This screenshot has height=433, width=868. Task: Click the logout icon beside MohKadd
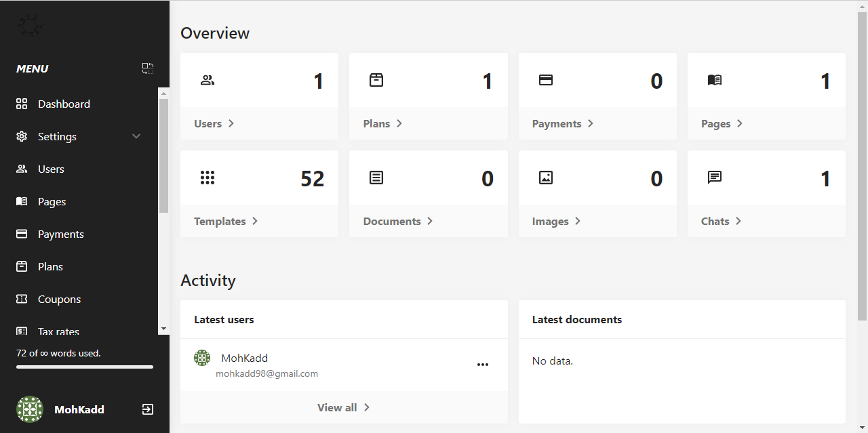click(x=147, y=409)
